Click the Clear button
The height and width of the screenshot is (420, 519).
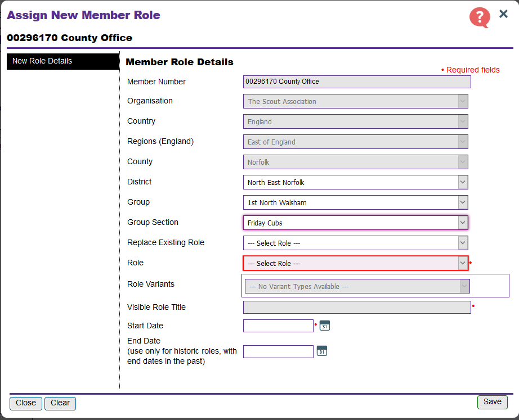coord(60,403)
